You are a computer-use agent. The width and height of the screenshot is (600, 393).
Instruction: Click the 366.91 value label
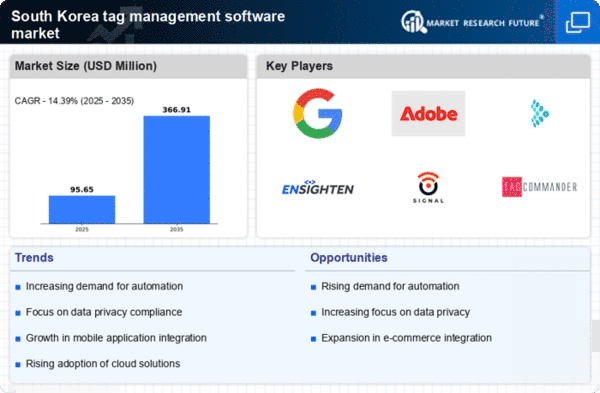coord(176,110)
